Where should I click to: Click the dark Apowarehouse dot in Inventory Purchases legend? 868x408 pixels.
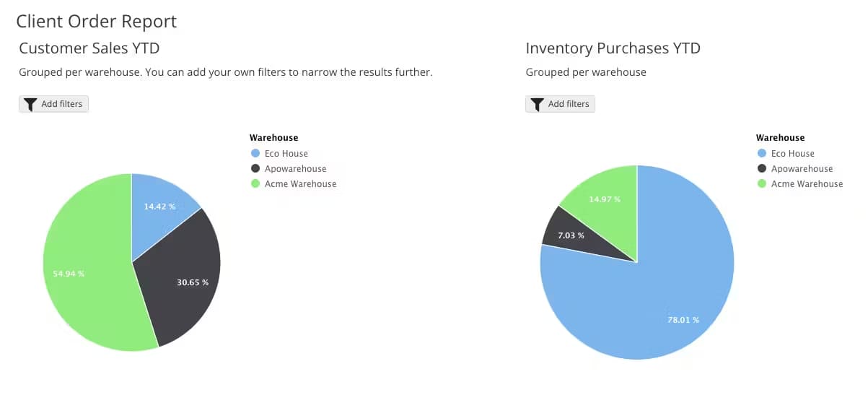tap(761, 169)
